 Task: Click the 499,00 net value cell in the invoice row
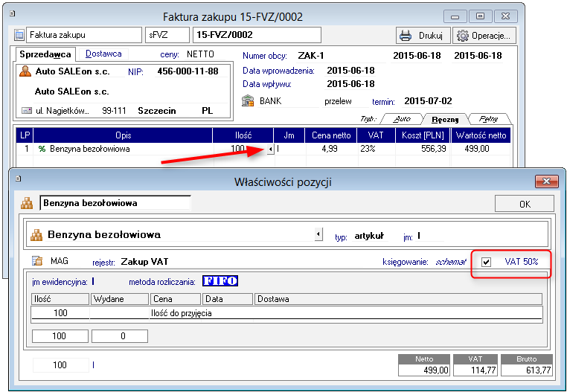481,149
